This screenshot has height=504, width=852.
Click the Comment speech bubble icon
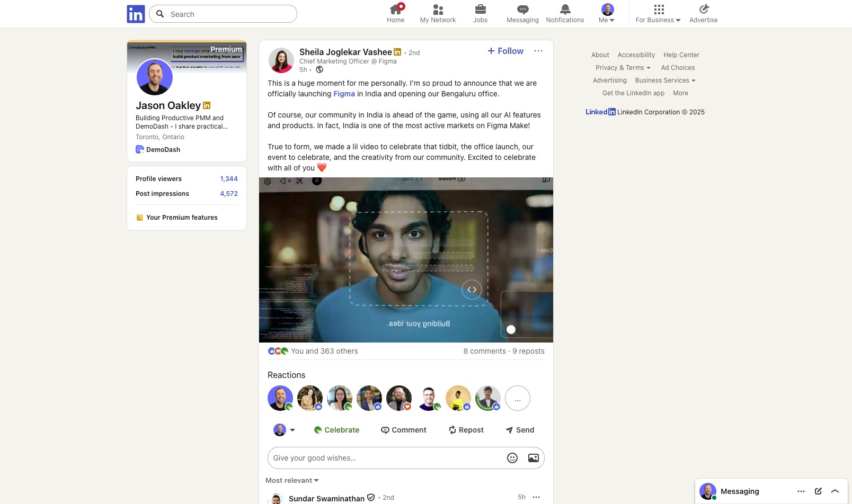click(x=385, y=430)
